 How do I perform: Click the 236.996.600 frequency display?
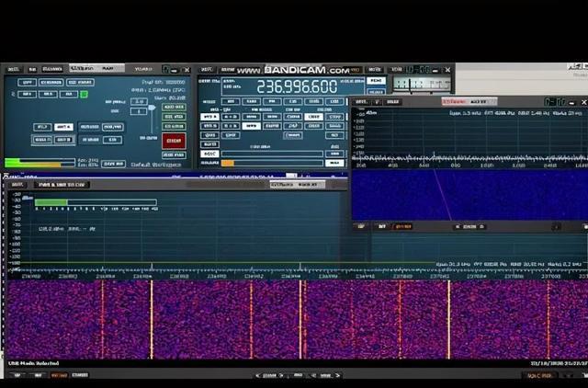pos(297,86)
